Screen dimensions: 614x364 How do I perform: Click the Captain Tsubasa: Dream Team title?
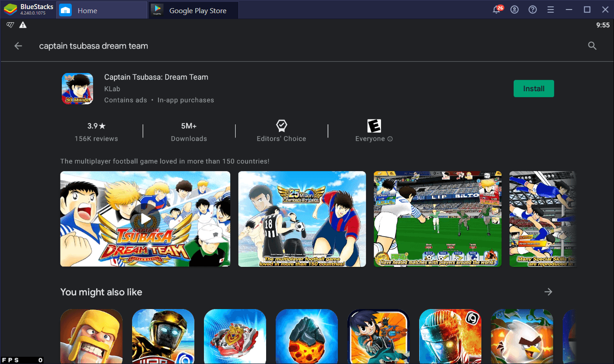point(156,77)
